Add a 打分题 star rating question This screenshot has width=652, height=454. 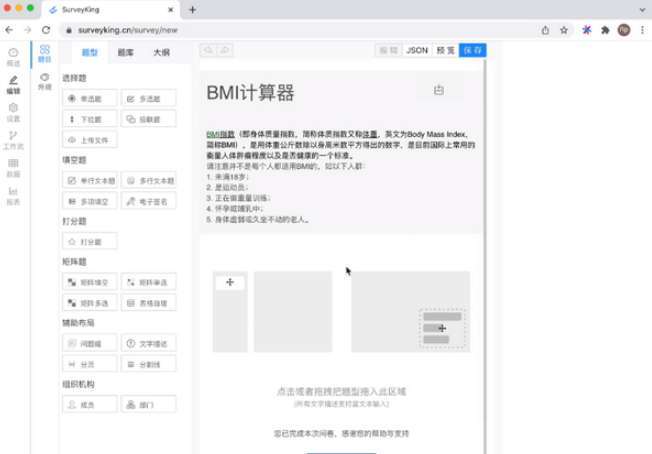coord(90,242)
